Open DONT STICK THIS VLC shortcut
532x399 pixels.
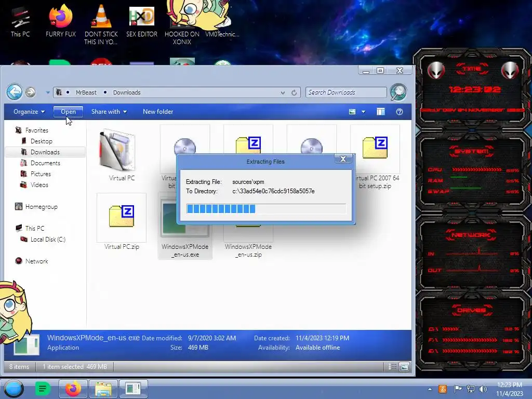101,24
